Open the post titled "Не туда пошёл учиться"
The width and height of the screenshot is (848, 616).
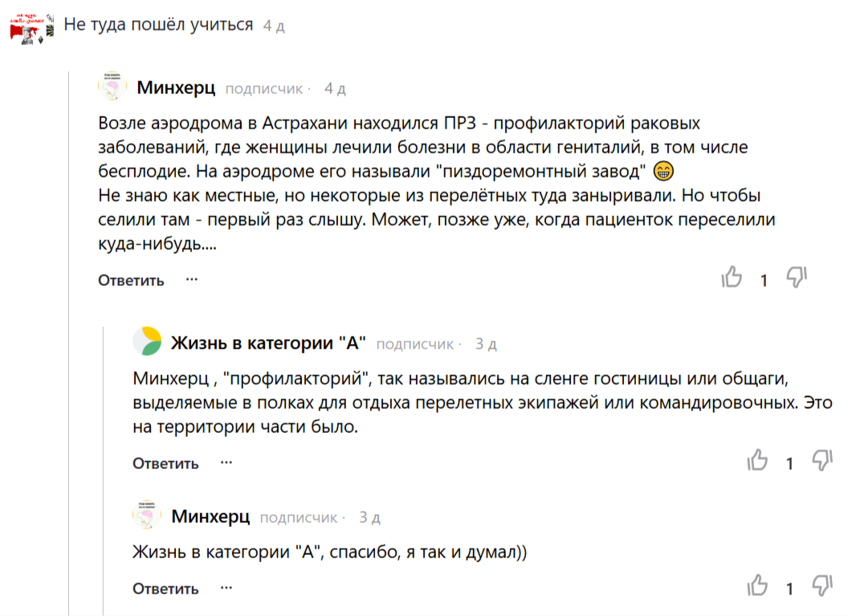[159, 24]
